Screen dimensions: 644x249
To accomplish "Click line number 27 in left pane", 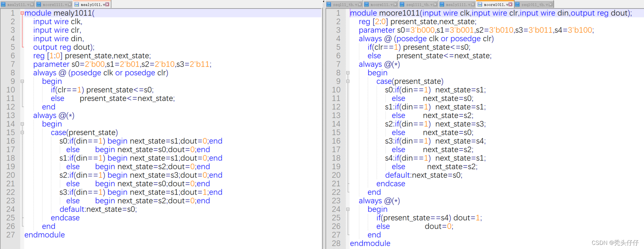I will pyautogui.click(x=11, y=235).
